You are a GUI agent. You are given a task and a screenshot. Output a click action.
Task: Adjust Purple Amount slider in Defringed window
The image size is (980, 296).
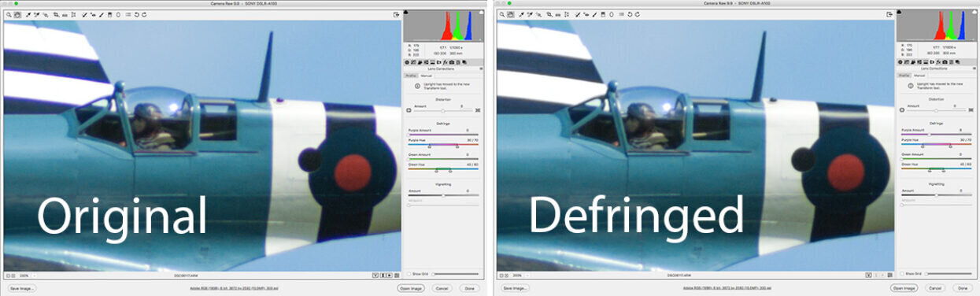[x=936, y=135]
